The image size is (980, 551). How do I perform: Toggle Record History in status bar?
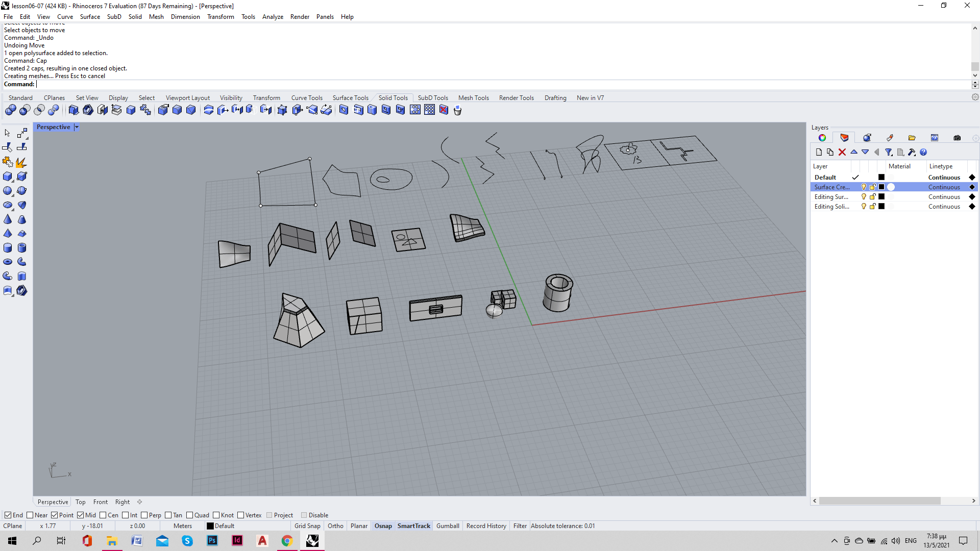(486, 526)
